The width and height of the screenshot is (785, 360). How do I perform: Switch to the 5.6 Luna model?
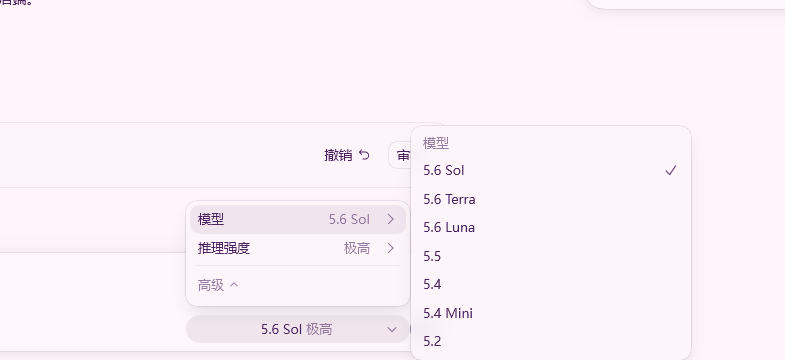[551, 228]
